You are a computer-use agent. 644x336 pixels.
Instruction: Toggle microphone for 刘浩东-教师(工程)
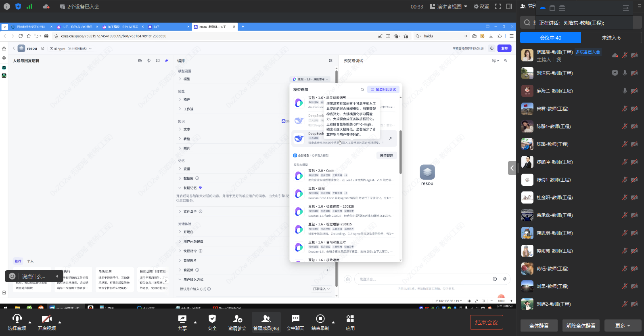tap(625, 73)
